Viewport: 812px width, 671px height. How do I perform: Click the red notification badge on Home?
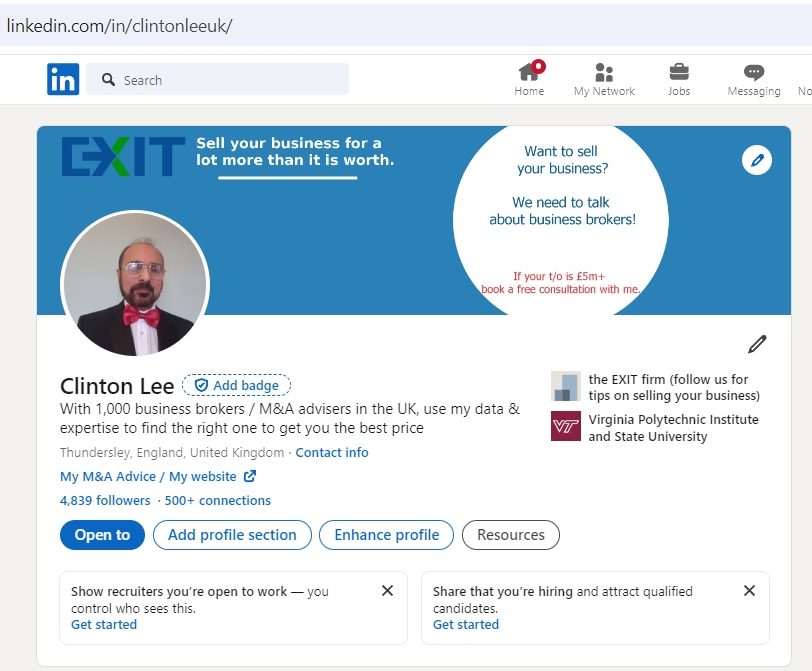[538, 66]
